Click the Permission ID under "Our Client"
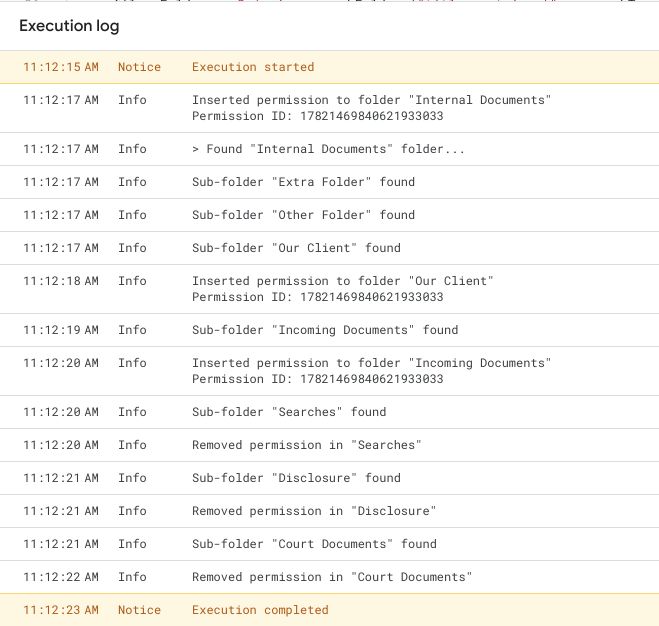The height and width of the screenshot is (626, 659). point(318,297)
